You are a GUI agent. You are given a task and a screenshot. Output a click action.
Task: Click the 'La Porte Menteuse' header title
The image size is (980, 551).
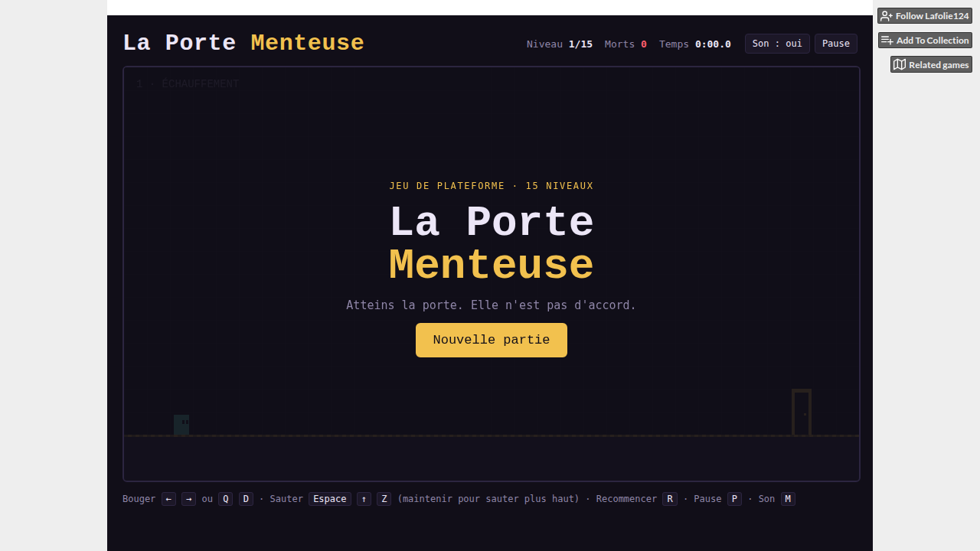point(243,43)
